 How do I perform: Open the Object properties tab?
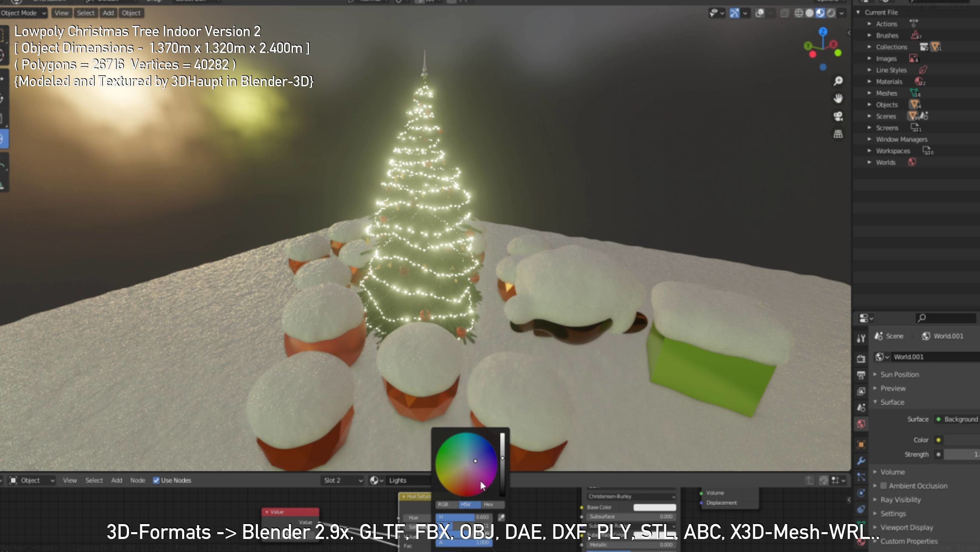861,444
